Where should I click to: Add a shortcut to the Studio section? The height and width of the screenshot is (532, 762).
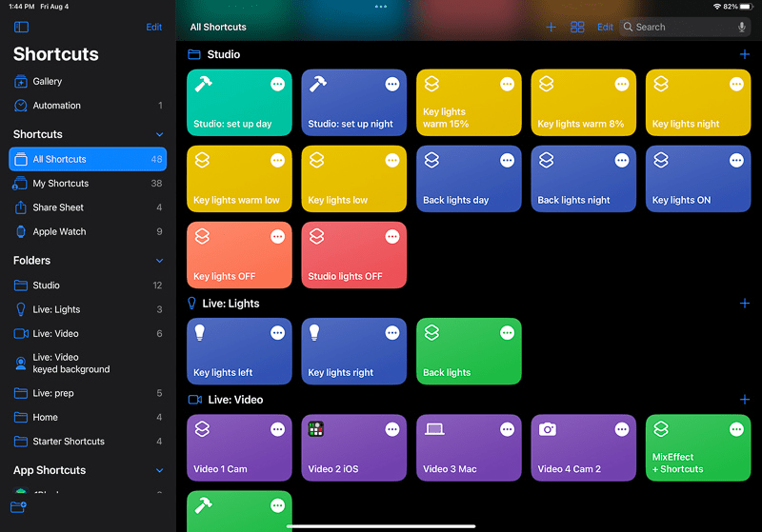point(745,54)
